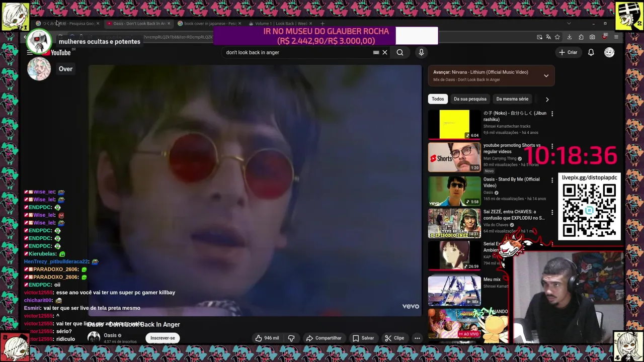Open more actions ellipsis below video
Viewport: 644px width, 362px height.
tap(417, 338)
